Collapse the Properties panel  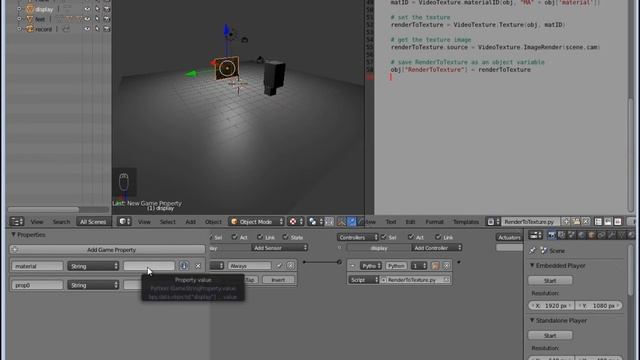[13, 235]
